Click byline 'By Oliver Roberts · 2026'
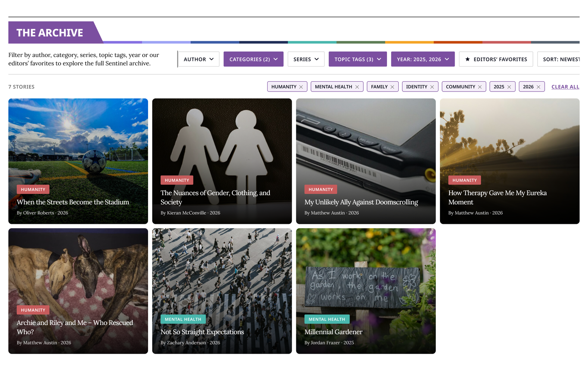Screen dimensions: 588x379 [42, 213]
